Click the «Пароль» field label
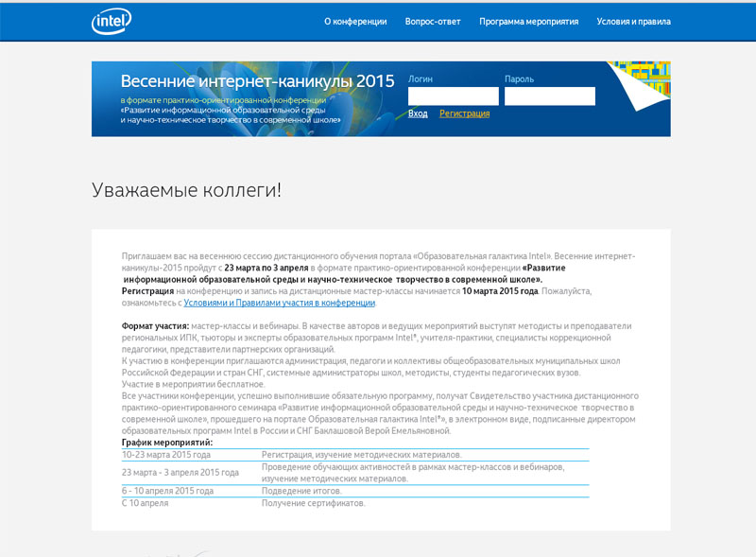Screen dimensions: 756x557 (x=519, y=79)
